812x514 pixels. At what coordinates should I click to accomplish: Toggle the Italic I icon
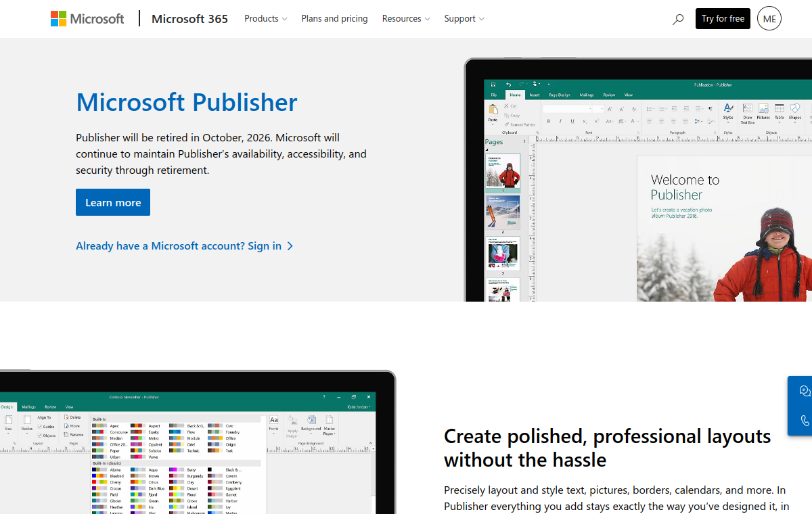click(x=560, y=121)
